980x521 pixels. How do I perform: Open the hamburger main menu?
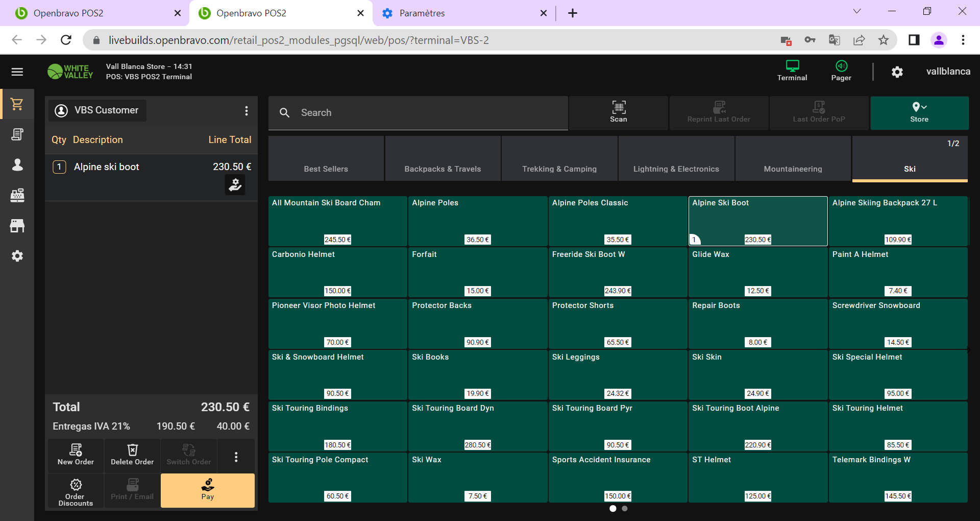17,72
